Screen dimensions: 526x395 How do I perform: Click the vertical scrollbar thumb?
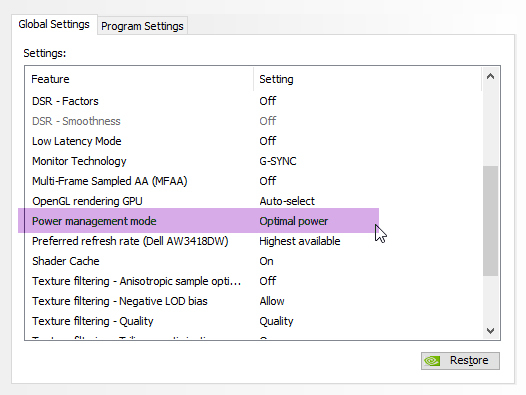click(490, 221)
